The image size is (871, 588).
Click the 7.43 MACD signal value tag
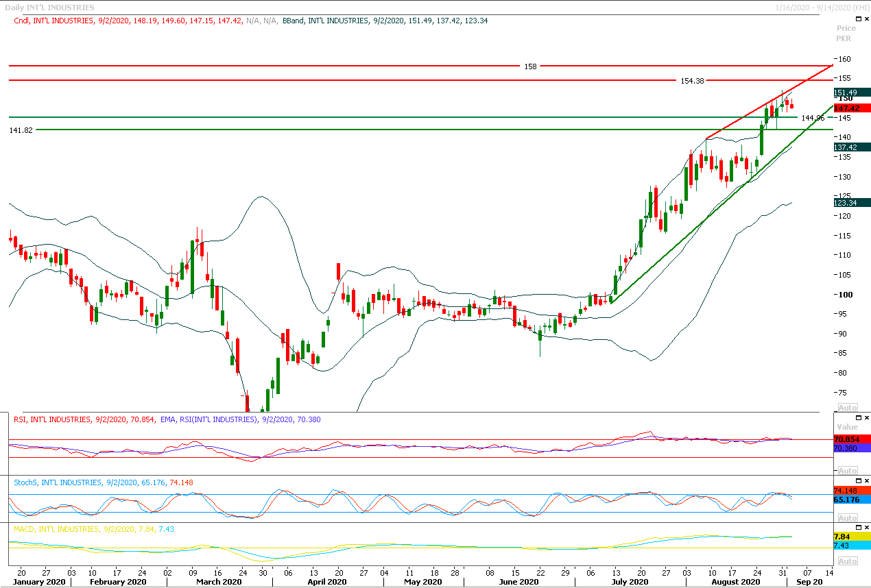[851, 545]
